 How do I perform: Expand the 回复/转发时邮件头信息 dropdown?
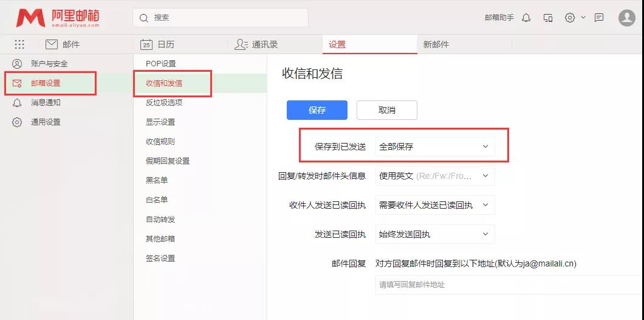pos(434,176)
